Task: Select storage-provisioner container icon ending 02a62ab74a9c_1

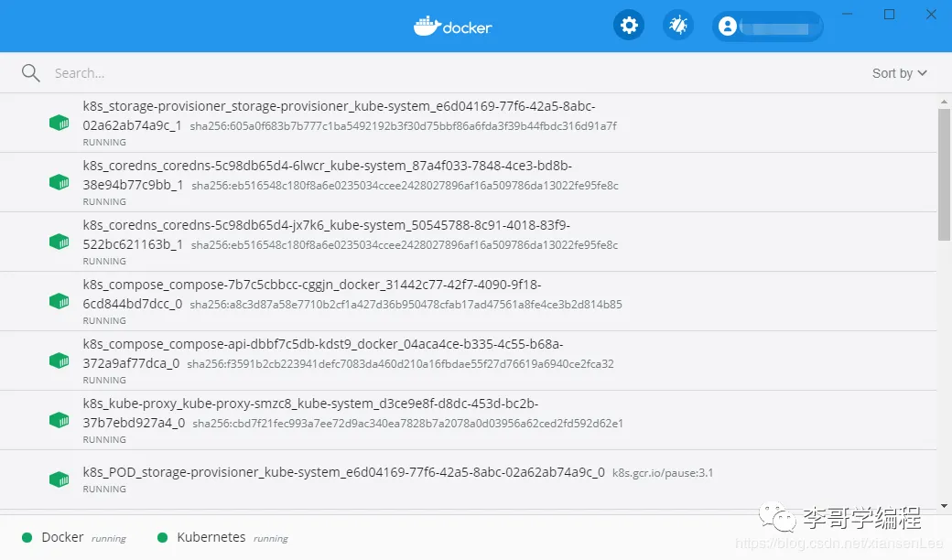Action: (x=59, y=123)
